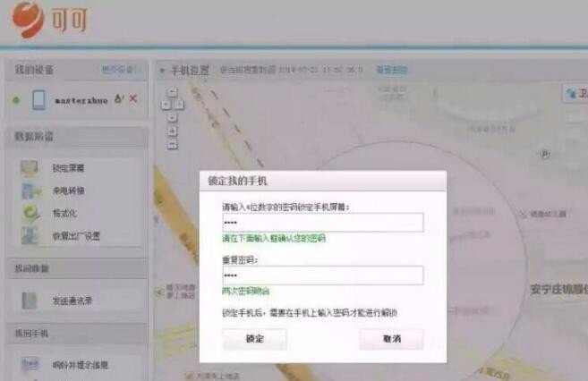The width and height of the screenshot is (588, 381).
Task: Click the parking P marker on map
Action: 544,154
